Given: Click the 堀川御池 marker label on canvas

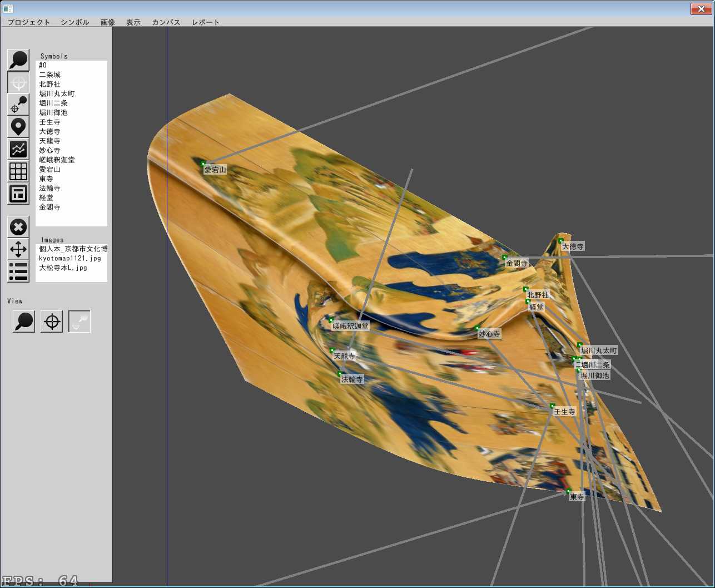Looking at the screenshot, I should (595, 375).
